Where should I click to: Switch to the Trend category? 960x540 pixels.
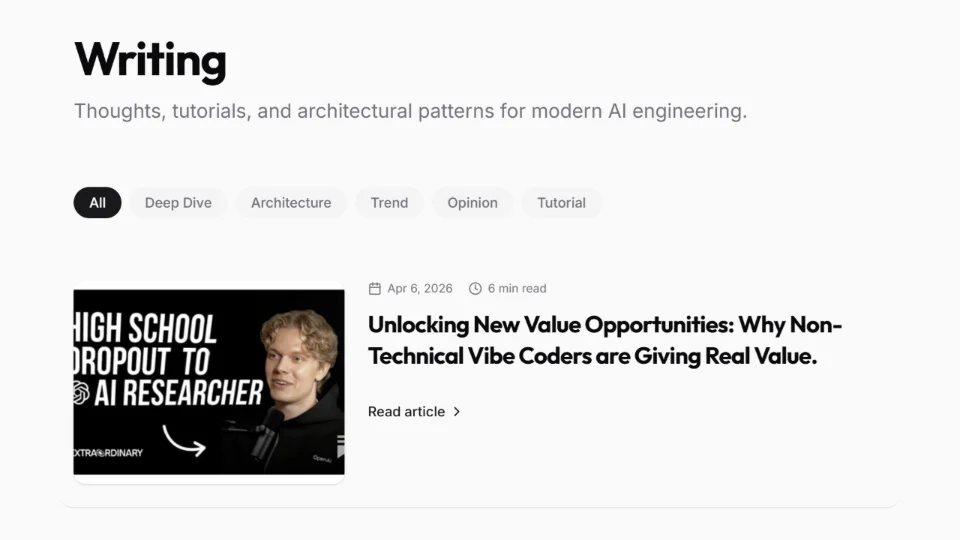389,203
